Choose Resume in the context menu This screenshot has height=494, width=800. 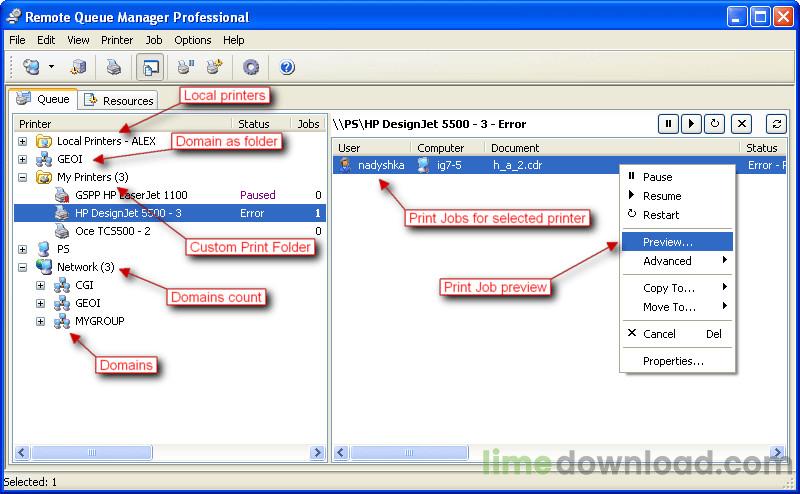(678, 196)
